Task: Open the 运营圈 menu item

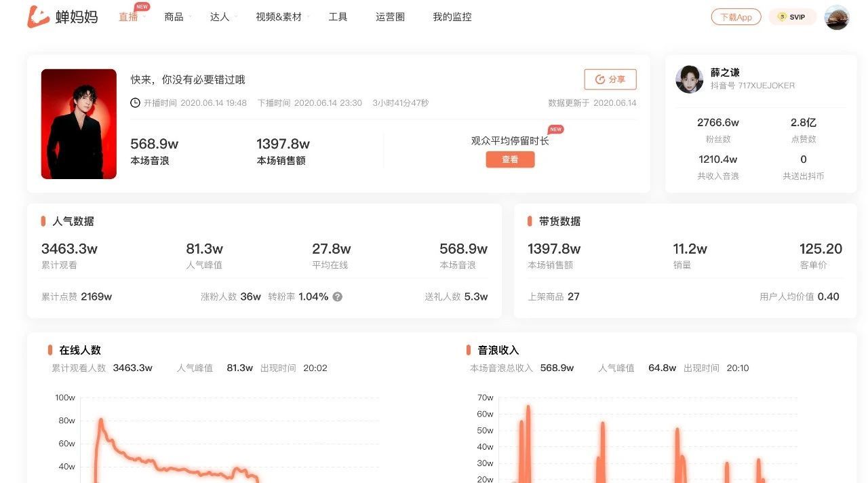Action: click(x=390, y=17)
